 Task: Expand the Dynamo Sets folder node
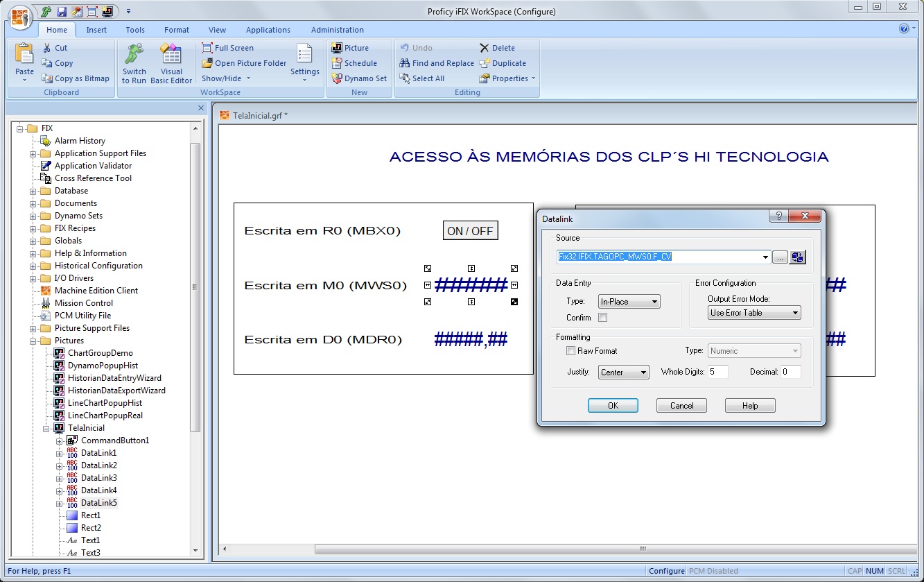point(33,216)
